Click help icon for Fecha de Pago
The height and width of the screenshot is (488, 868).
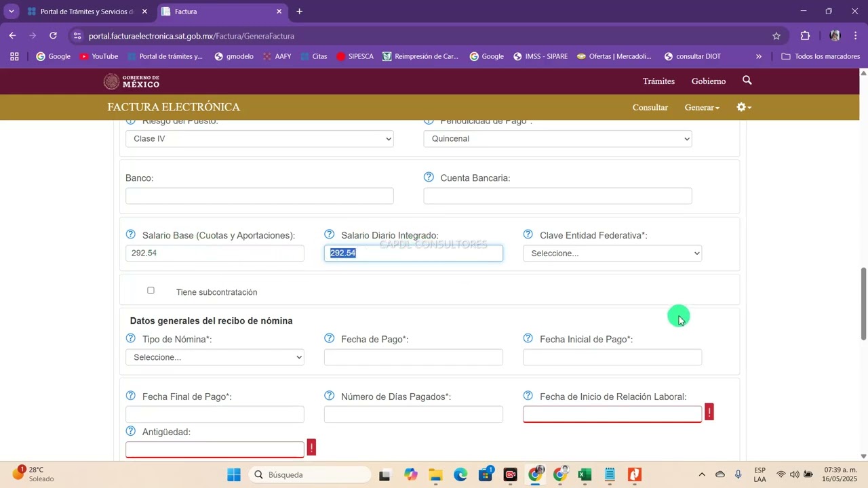[330, 338]
